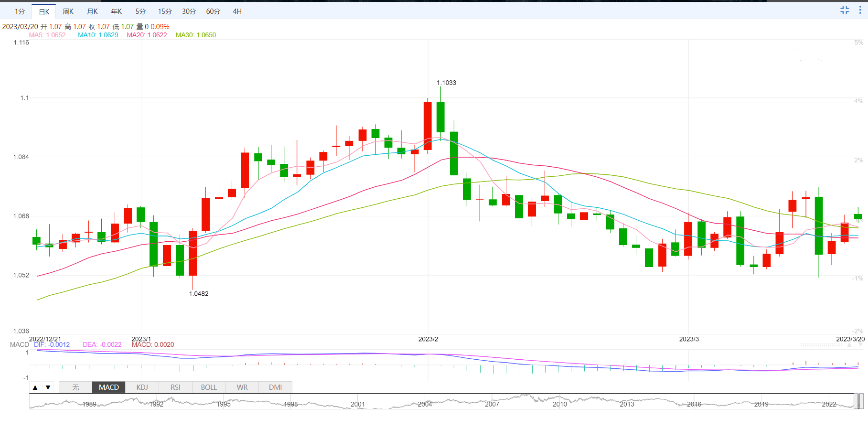Select the DMI indicator
868x429 pixels.
pos(275,387)
